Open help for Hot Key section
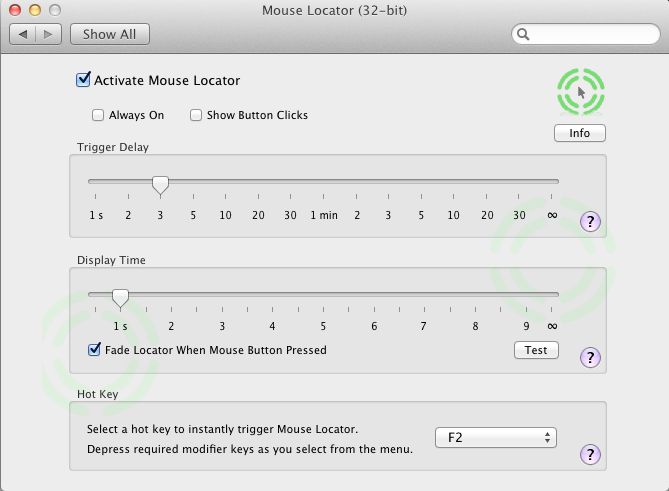Viewport: 669px width, 491px height. [x=590, y=454]
